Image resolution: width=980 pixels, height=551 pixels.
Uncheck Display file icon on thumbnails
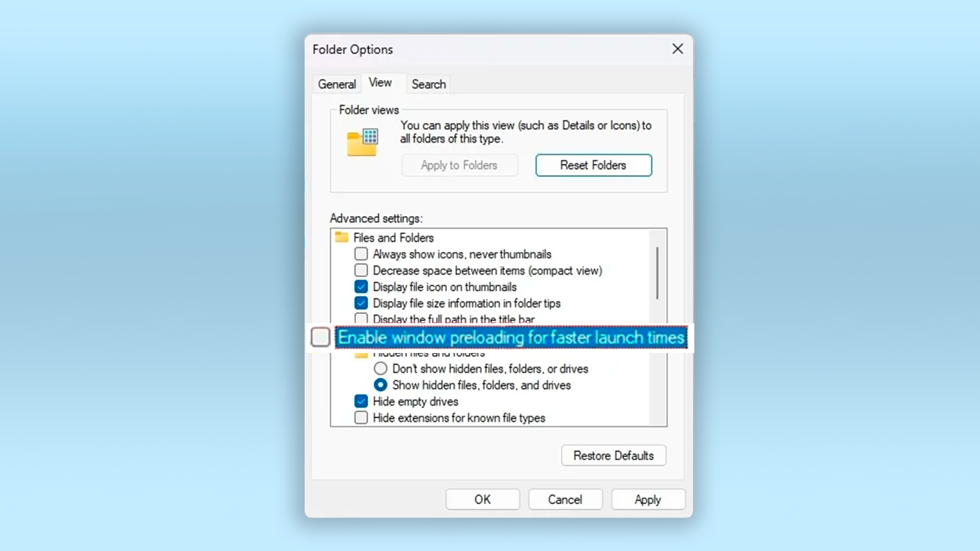pos(361,286)
